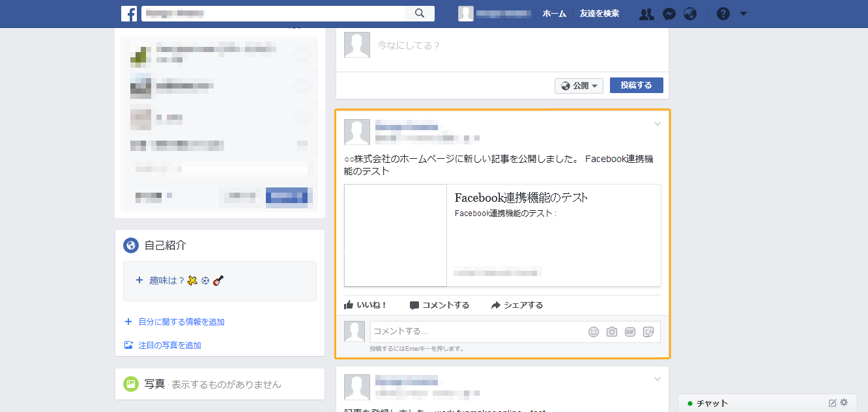Click the new message compose icon in the chat bar
This screenshot has width=868, height=412.
[x=832, y=403]
